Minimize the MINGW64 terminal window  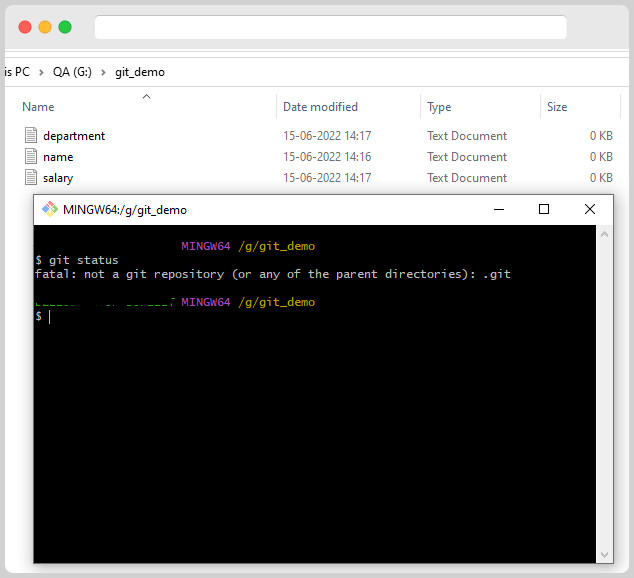499,209
